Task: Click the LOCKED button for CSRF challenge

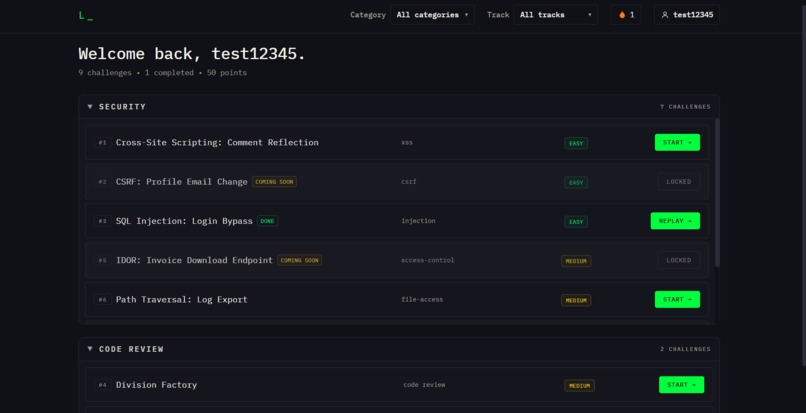Action: pos(679,182)
